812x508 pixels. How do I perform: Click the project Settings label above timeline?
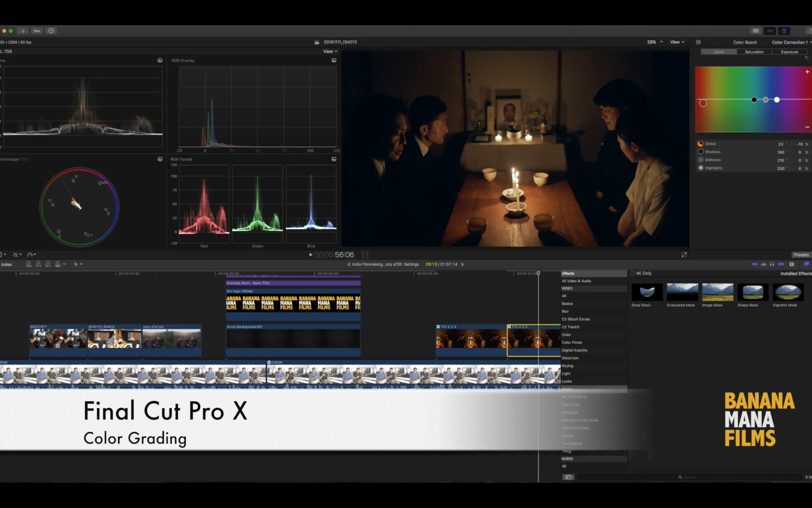[411, 264]
